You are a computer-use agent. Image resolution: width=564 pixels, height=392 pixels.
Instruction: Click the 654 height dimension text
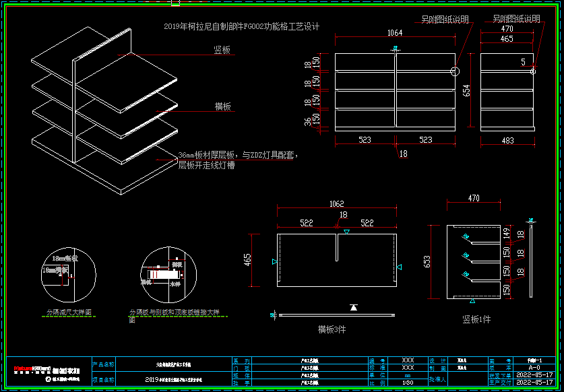pyautogui.click(x=466, y=90)
